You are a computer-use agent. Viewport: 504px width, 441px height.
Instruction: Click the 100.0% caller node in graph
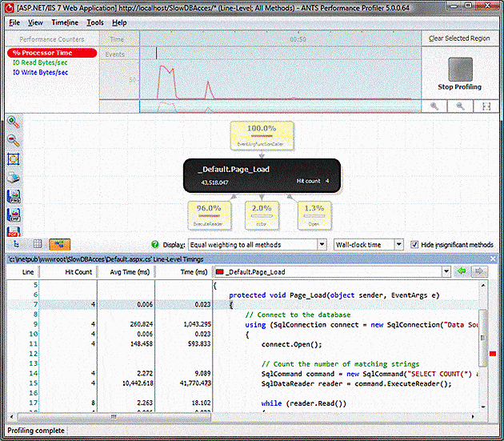(x=262, y=135)
